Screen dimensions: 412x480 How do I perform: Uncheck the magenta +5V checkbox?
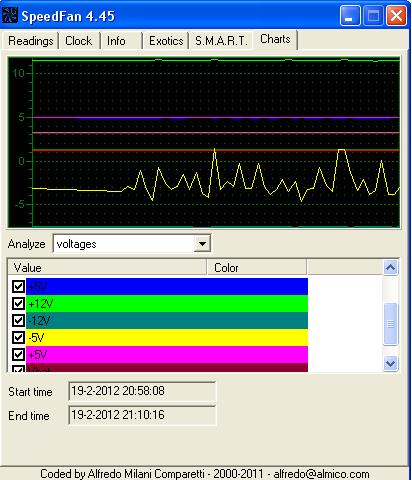click(x=18, y=354)
